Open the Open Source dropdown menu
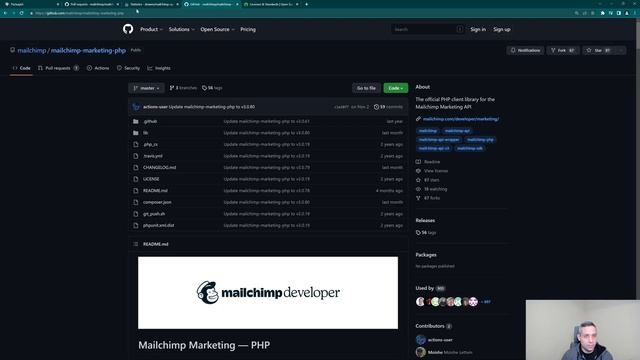 218,29
